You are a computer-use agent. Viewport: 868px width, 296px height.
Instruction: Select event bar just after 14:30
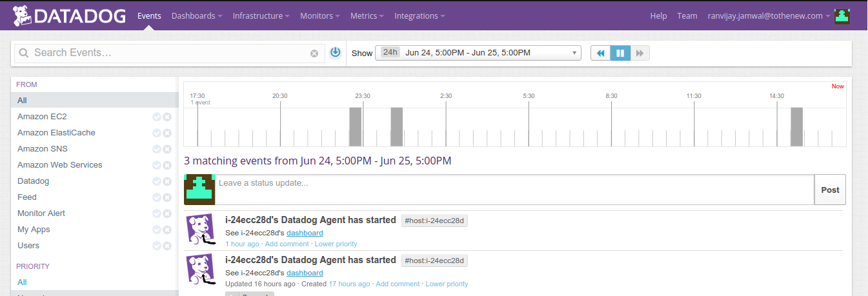(x=796, y=127)
